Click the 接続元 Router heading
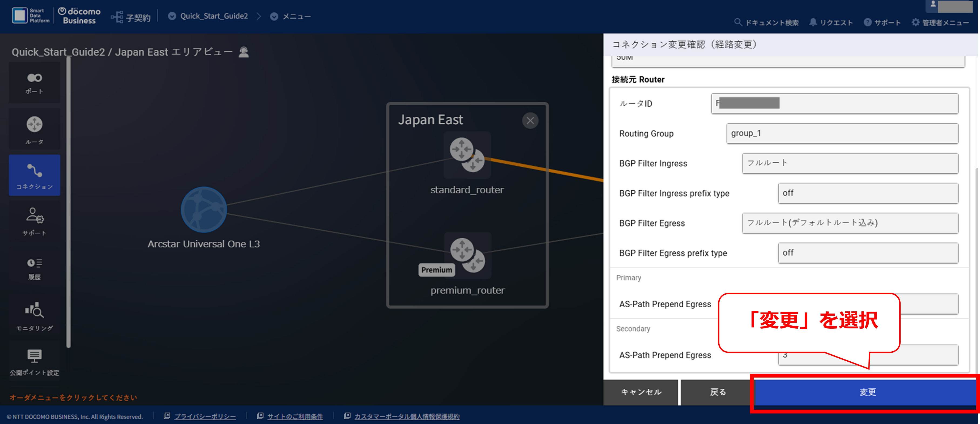Screen dimensions: 980x424 pos(638,80)
